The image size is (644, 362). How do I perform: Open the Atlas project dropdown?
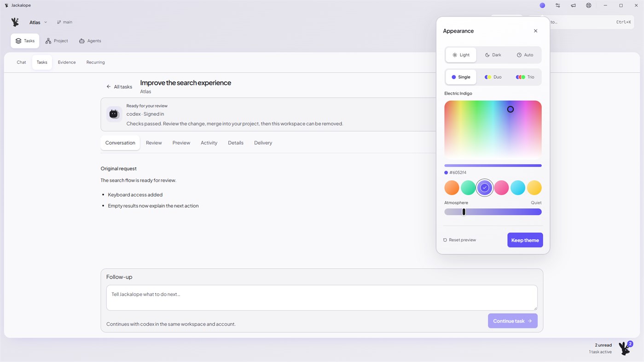tap(38, 22)
